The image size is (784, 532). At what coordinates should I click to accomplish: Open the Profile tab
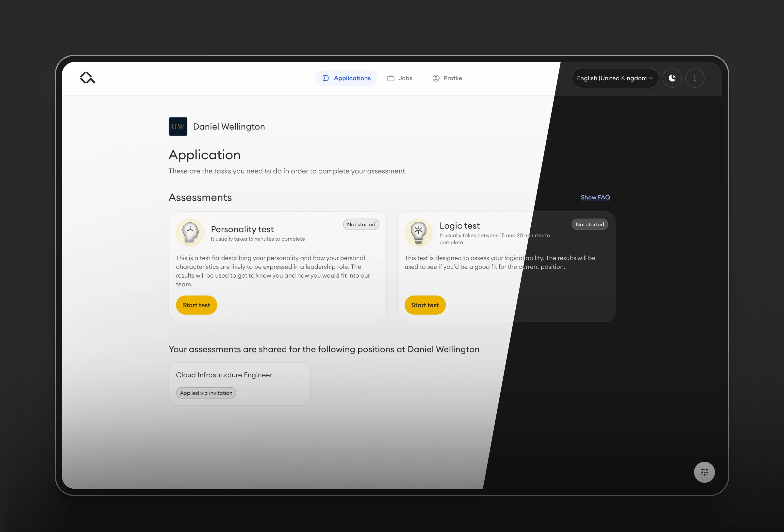[447, 78]
